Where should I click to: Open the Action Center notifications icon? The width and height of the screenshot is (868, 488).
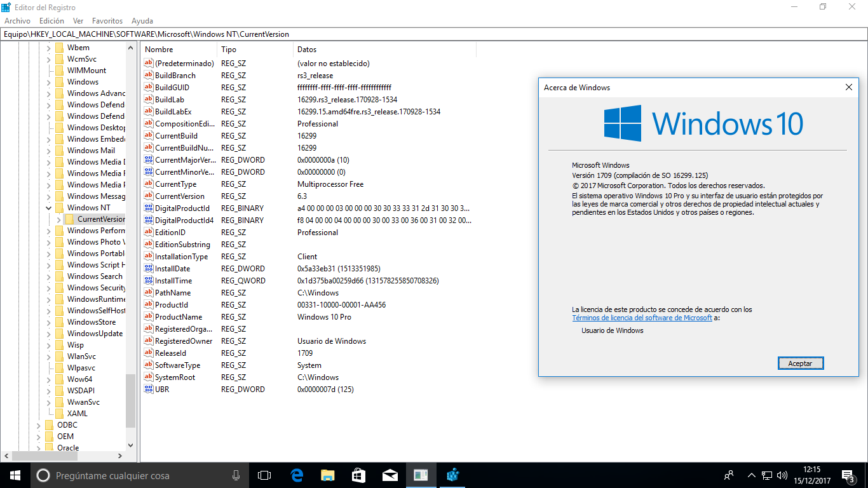(848, 475)
